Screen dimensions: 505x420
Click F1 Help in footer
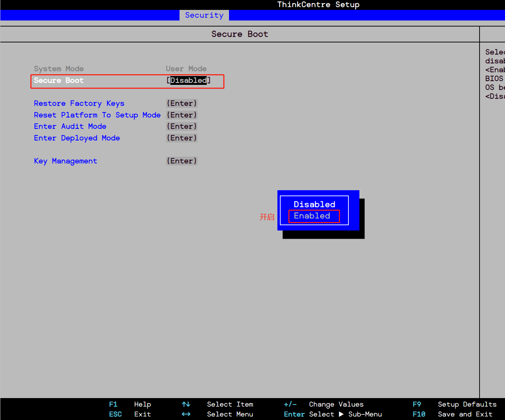pyautogui.click(x=130, y=404)
